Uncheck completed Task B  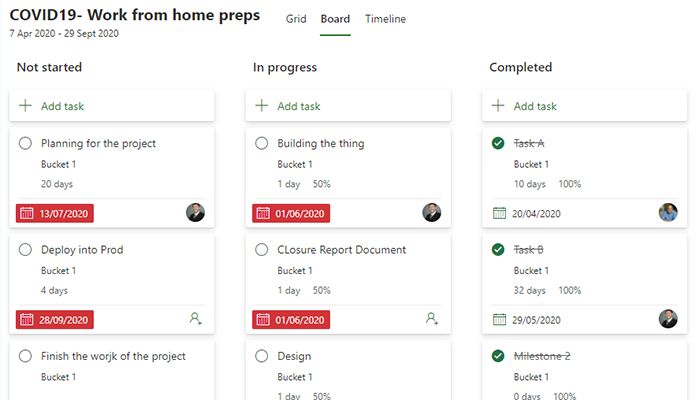click(x=498, y=250)
